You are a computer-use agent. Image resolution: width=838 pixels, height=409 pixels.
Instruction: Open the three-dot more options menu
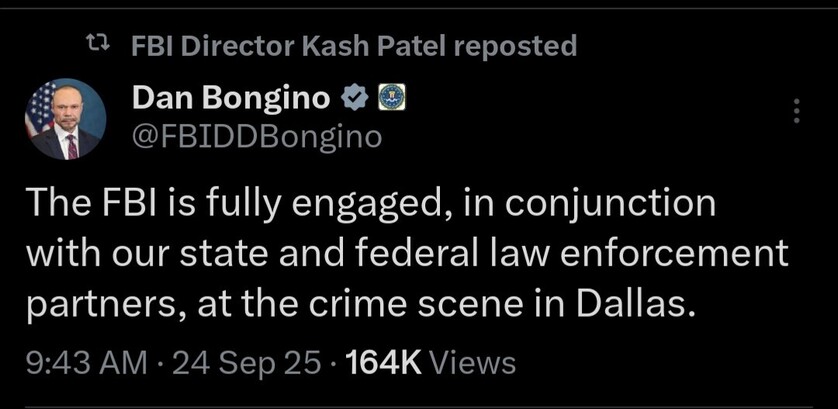coord(796,110)
